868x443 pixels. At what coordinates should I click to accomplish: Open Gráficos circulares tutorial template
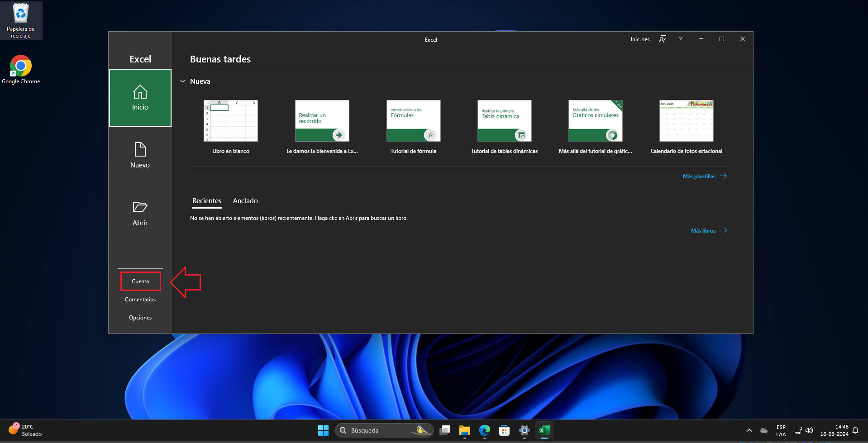596,127
